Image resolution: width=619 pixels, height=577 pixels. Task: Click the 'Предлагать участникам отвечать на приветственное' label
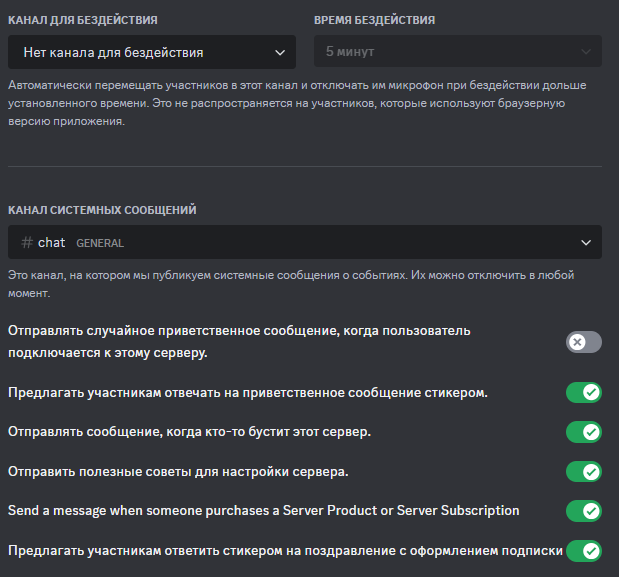point(247,392)
